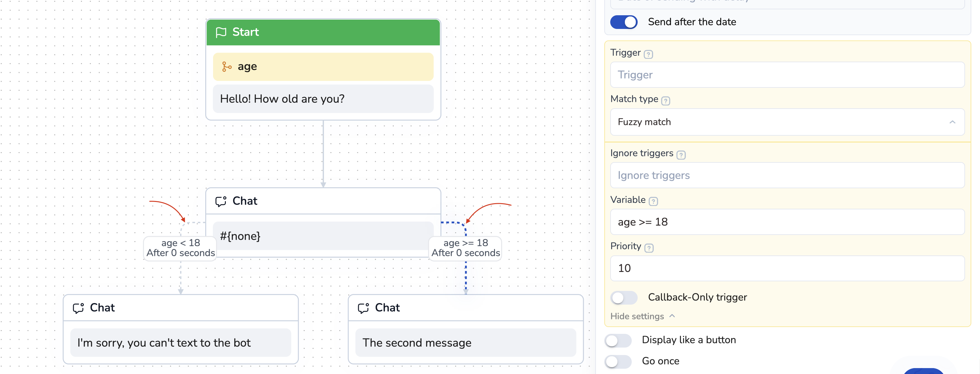
Task: Open the Fuzzy match dropdown
Action: point(787,122)
